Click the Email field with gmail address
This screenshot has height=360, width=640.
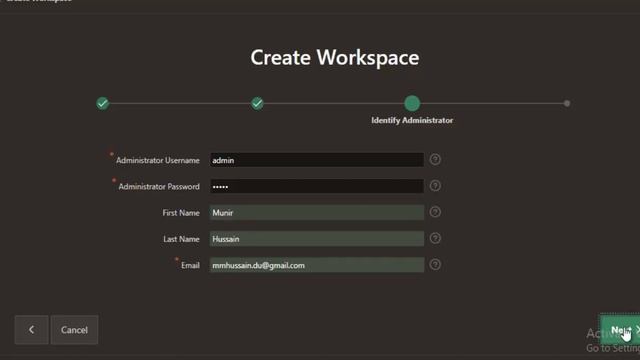[x=316, y=265]
